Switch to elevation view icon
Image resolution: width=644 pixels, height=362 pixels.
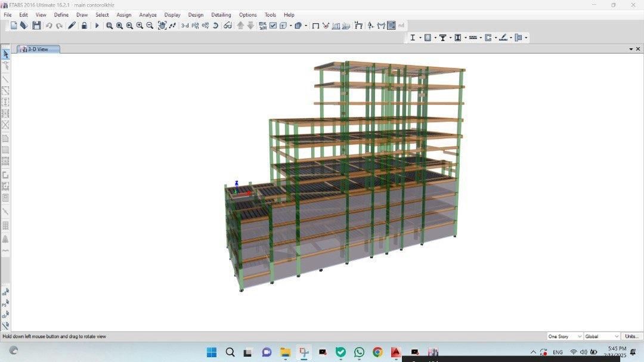point(205,26)
